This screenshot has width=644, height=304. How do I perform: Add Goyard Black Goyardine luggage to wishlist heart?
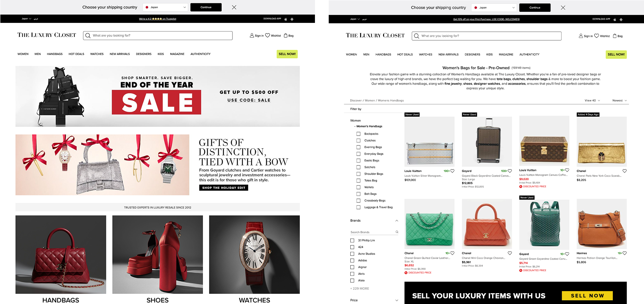pos(510,171)
